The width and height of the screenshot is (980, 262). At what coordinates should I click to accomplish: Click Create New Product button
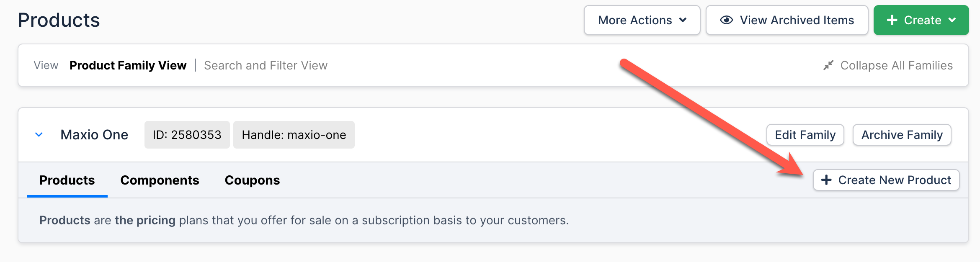point(886,180)
